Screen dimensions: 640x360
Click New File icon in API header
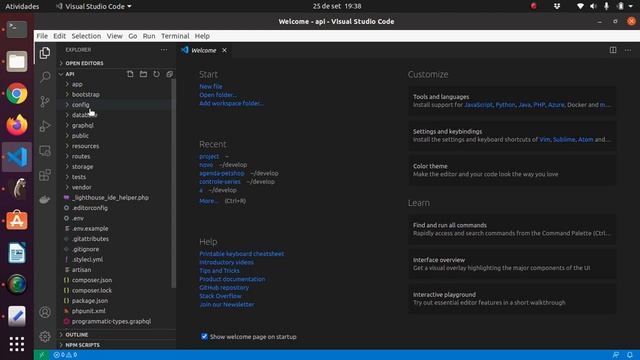click(130, 74)
